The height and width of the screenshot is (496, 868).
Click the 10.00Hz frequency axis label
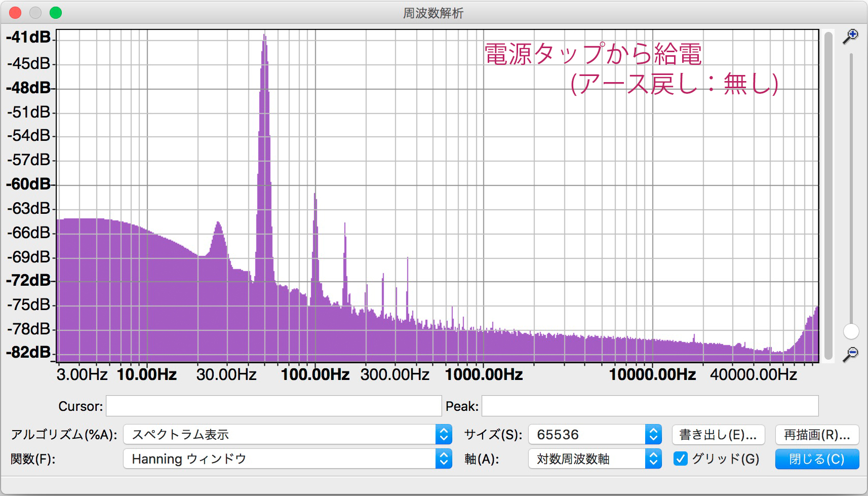147,374
